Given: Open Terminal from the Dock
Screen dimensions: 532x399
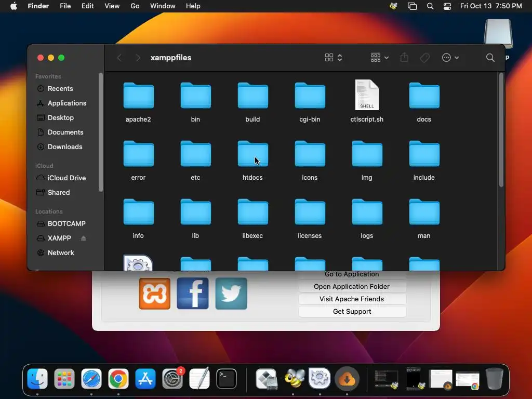Looking at the screenshot, I should (x=227, y=379).
